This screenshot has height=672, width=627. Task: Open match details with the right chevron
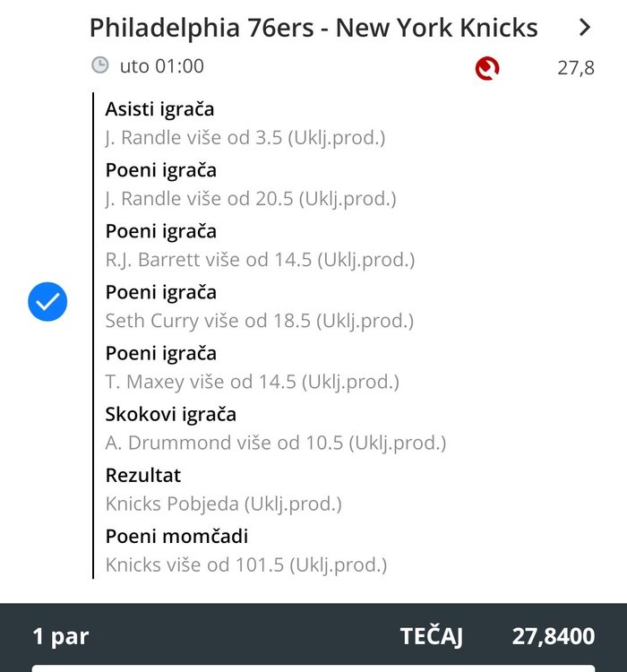(585, 28)
